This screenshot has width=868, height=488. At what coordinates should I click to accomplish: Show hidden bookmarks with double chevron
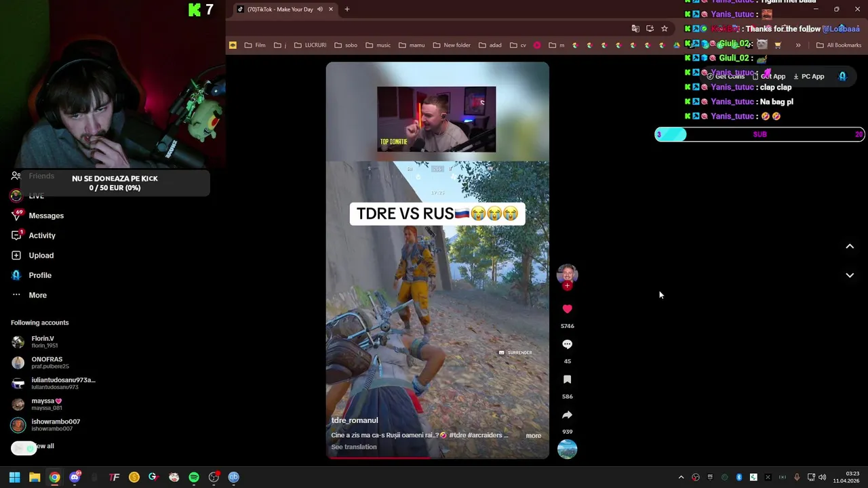[x=798, y=45]
